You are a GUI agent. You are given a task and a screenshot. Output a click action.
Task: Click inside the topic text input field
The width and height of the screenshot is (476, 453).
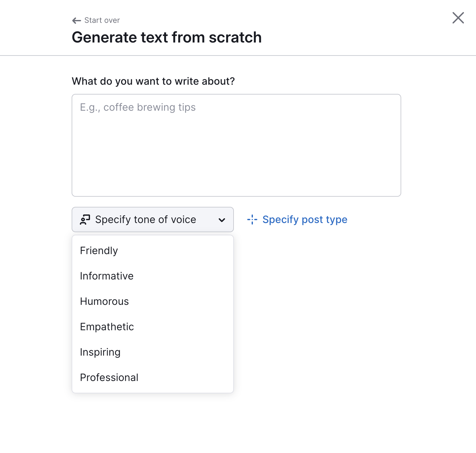pyautogui.click(x=236, y=145)
